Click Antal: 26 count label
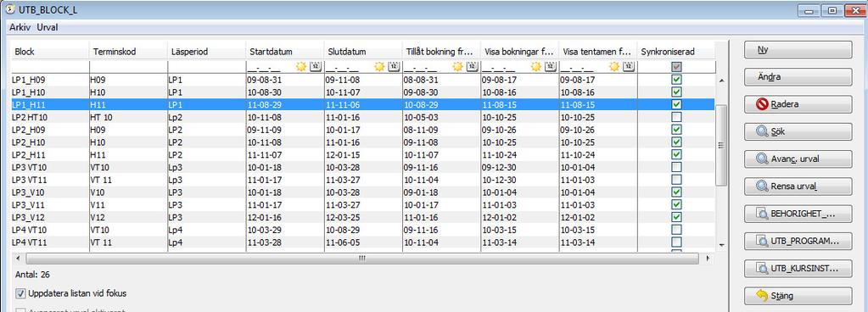 pyautogui.click(x=32, y=275)
